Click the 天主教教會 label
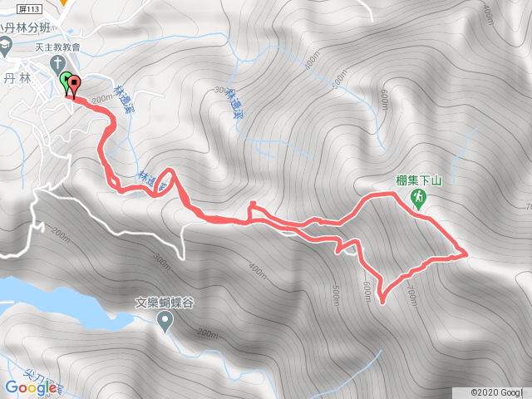 (x=57, y=47)
